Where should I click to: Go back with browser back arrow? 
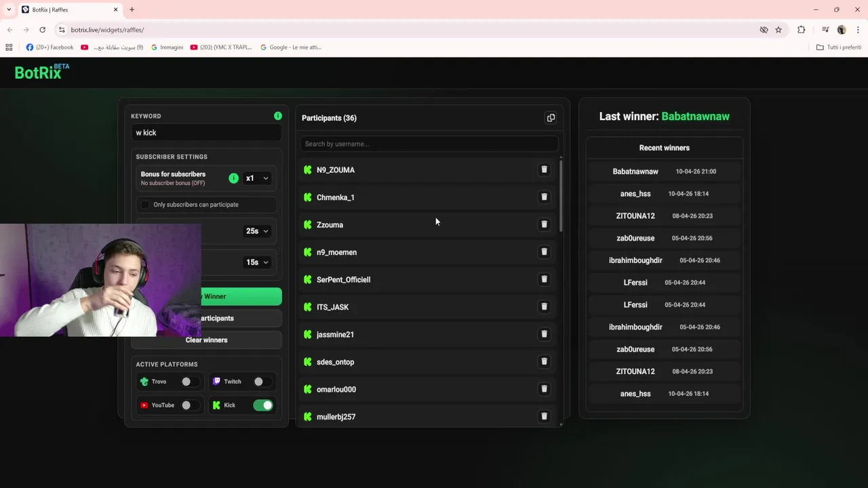[9, 30]
